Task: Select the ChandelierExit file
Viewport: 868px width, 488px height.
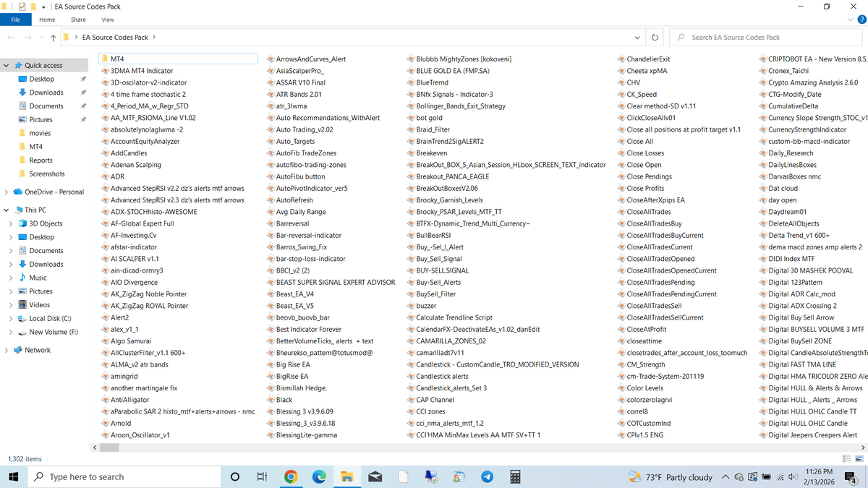Action: (x=643, y=59)
